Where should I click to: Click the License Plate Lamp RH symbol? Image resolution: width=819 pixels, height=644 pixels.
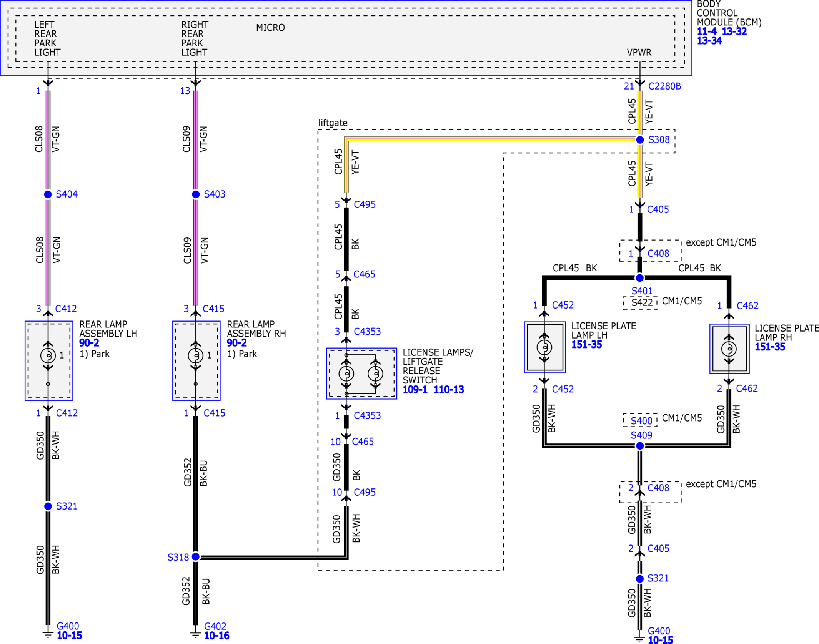pyautogui.click(x=729, y=349)
